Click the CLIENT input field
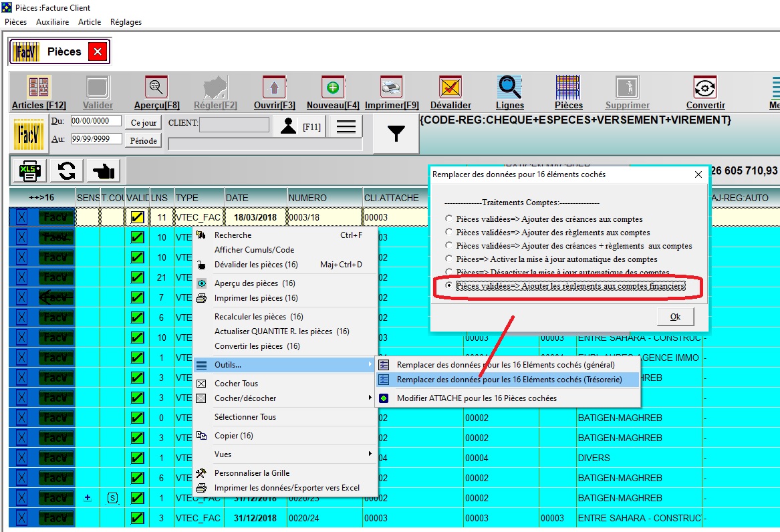780x532 pixels. [235, 124]
